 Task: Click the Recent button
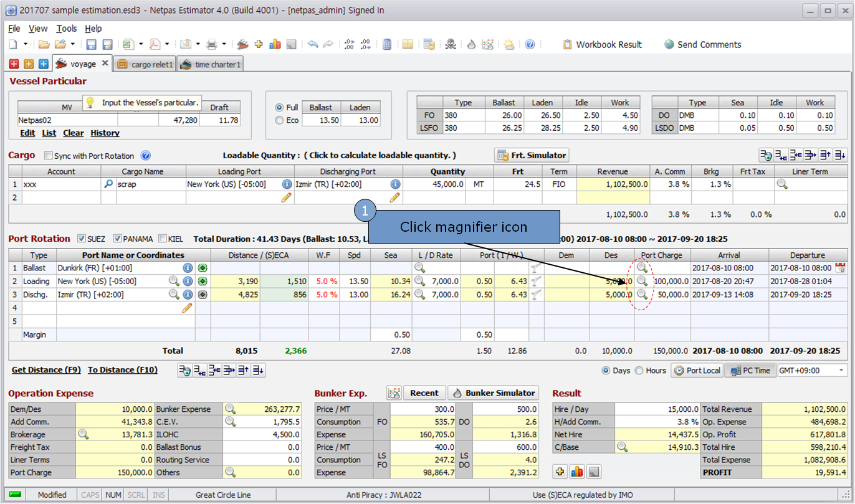tap(424, 393)
